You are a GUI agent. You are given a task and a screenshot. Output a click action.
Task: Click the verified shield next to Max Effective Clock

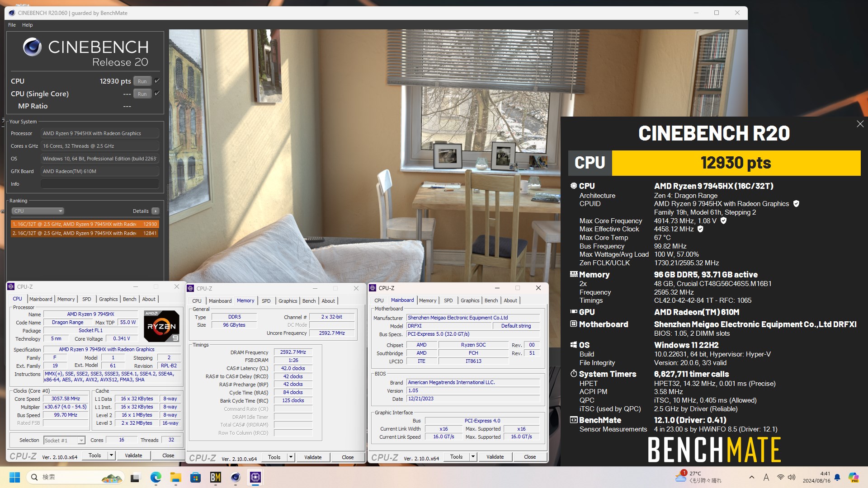(700, 229)
